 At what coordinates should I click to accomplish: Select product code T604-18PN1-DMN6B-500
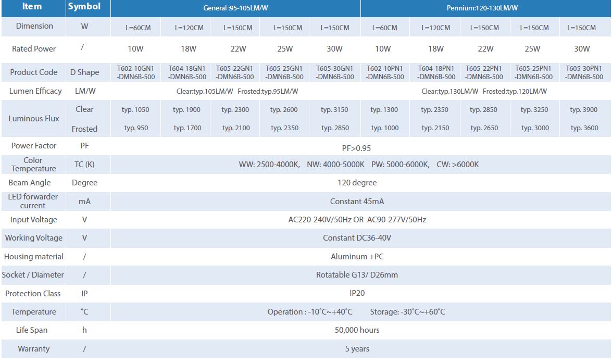click(x=435, y=72)
